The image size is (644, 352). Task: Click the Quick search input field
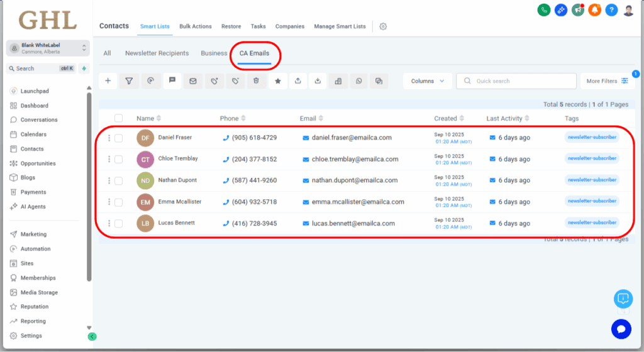point(516,81)
